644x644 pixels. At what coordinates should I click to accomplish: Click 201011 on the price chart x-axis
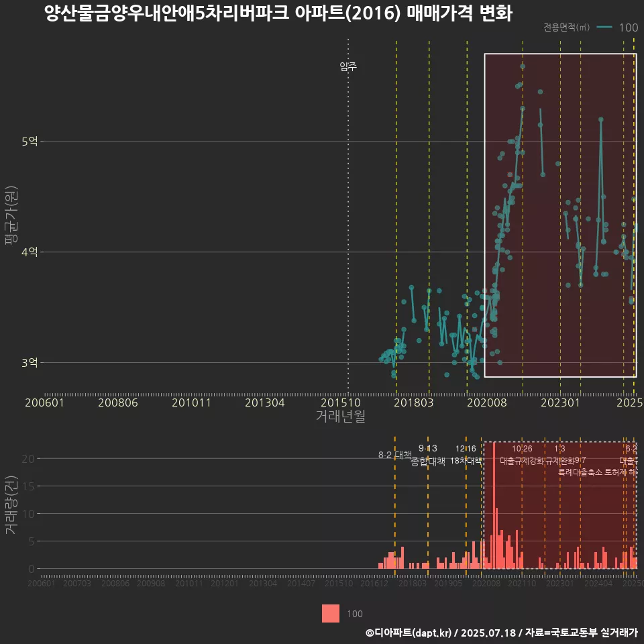point(191,402)
